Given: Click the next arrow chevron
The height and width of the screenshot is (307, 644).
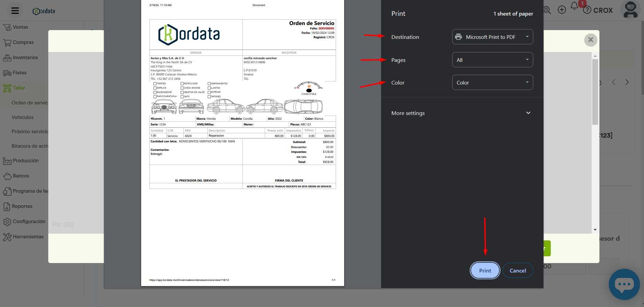Looking at the screenshot, I should point(627,82).
